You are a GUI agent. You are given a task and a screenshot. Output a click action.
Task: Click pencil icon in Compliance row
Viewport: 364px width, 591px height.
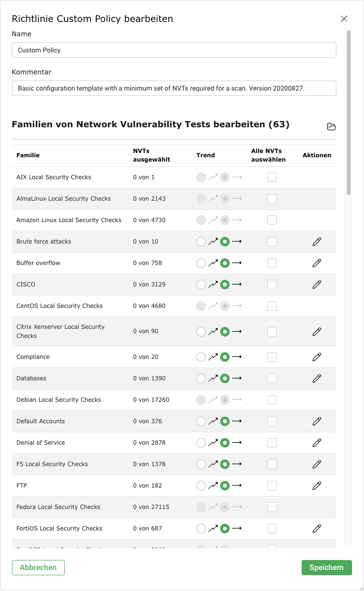tap(317, 357)
